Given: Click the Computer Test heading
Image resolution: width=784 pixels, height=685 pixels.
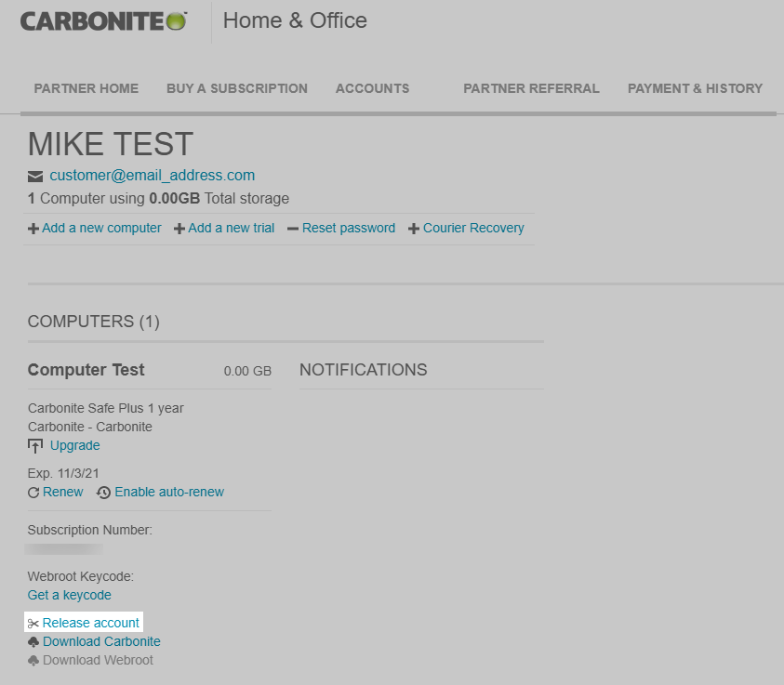Looking at the screenshot, I should tap(86, 370).
